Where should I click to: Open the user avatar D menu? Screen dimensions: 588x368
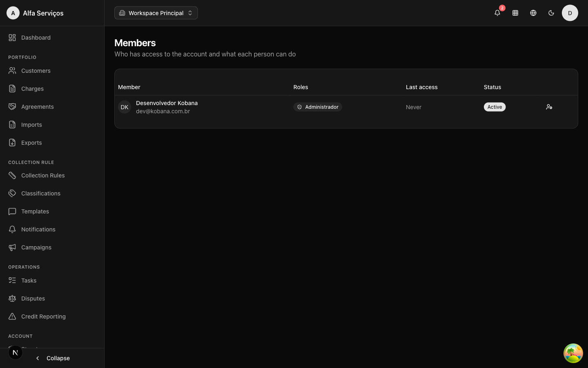pyautogui.click(x=570, y=13)
